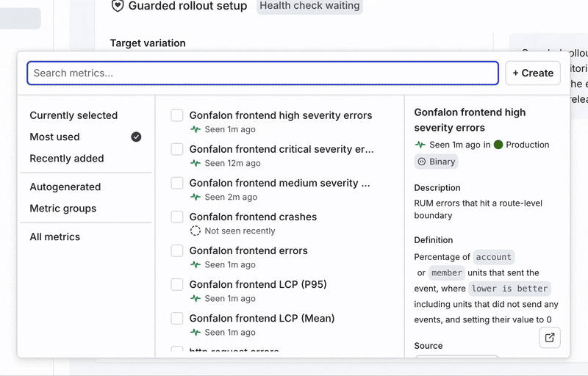The height and width of the screenshot is (376, 588).
Task: Enable the Gonfalon frontend crashes metric
Action: coord(177,217)
